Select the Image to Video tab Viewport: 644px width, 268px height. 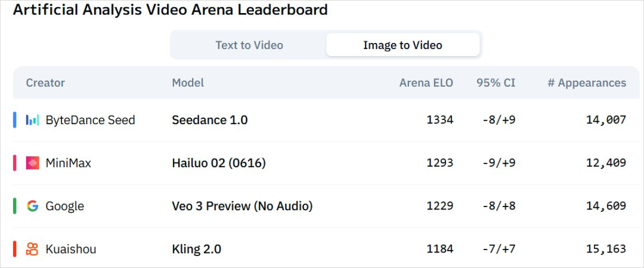click(402, 45)
